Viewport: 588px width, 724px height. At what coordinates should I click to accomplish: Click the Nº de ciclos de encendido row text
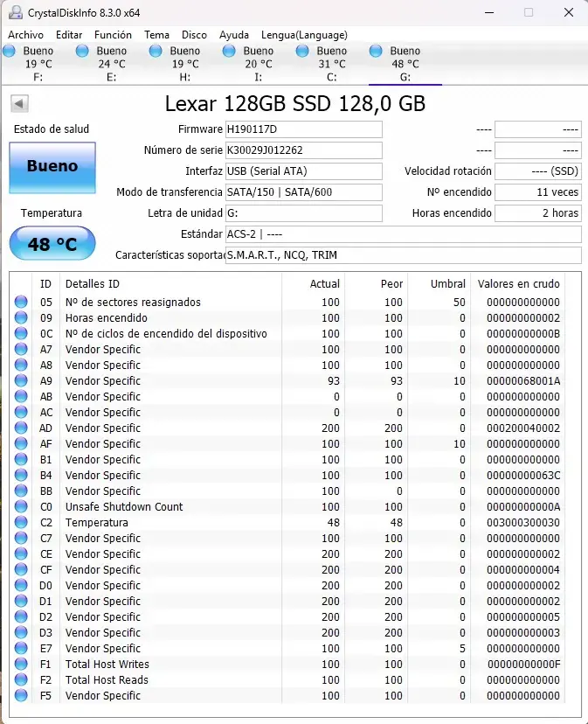click(x=166, y=333)
